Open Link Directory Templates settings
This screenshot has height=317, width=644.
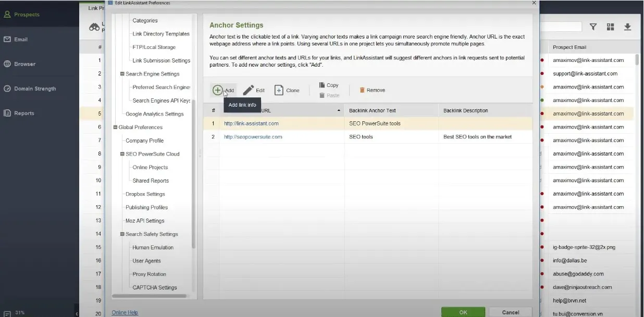click(x=161, y=34)
